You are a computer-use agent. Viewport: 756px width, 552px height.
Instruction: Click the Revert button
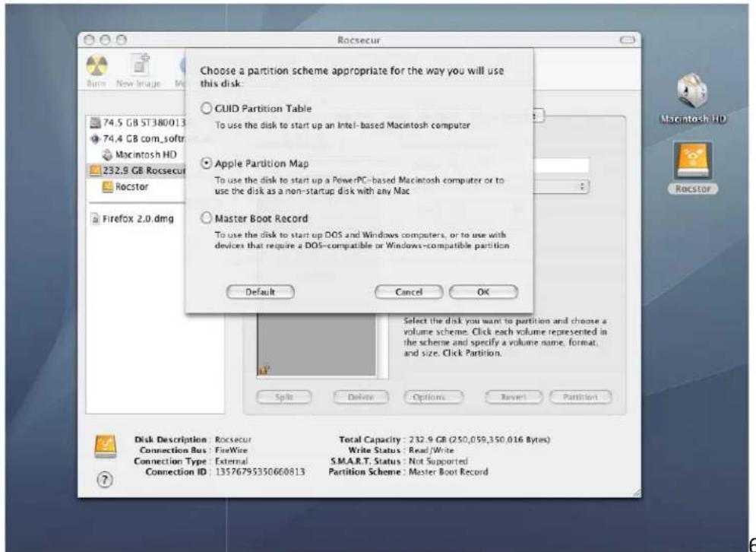tap(514, 397)
